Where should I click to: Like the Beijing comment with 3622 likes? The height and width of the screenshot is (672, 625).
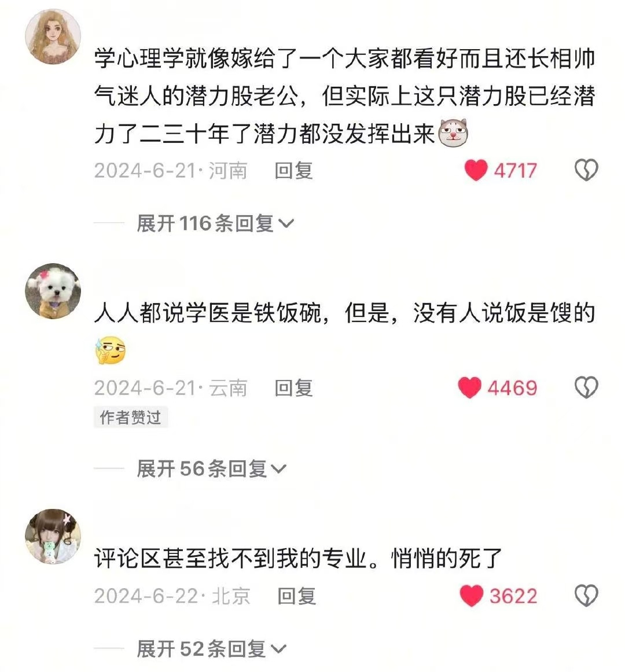point(472,596)
